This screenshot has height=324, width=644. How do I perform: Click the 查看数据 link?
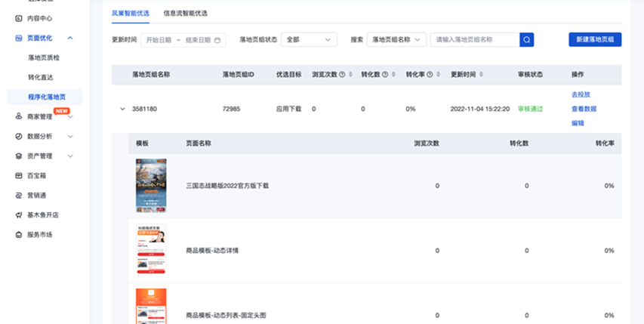coord(584,109)
